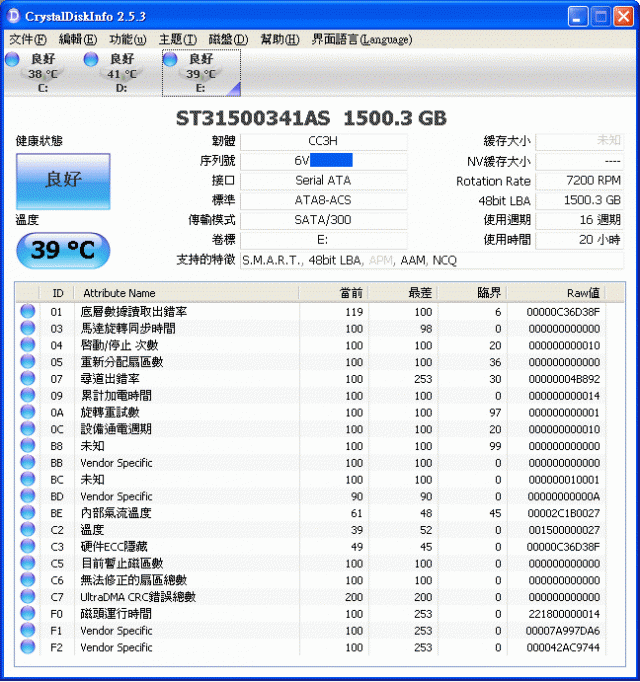The width and height of the screenshot is (640, 682).
Task: Click the Rotation Rate field 7200 RPM
Action: coord(580,181)
